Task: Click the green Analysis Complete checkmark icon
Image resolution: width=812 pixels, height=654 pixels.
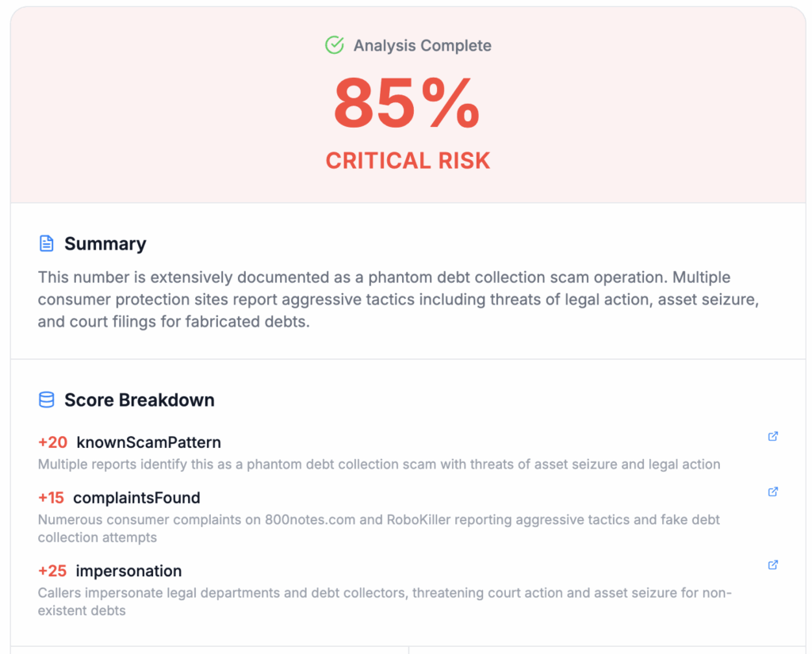Action: click(x=335, y=45)
